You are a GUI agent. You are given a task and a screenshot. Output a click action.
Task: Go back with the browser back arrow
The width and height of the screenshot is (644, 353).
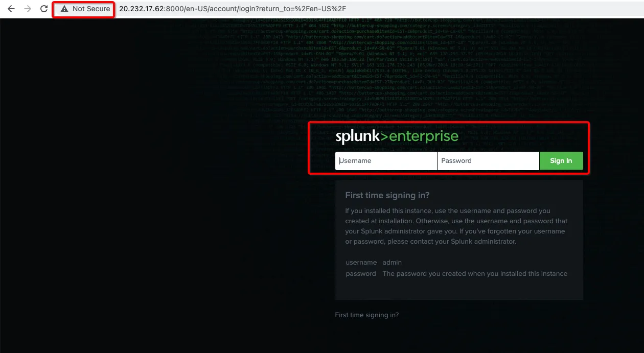[11, 9]
